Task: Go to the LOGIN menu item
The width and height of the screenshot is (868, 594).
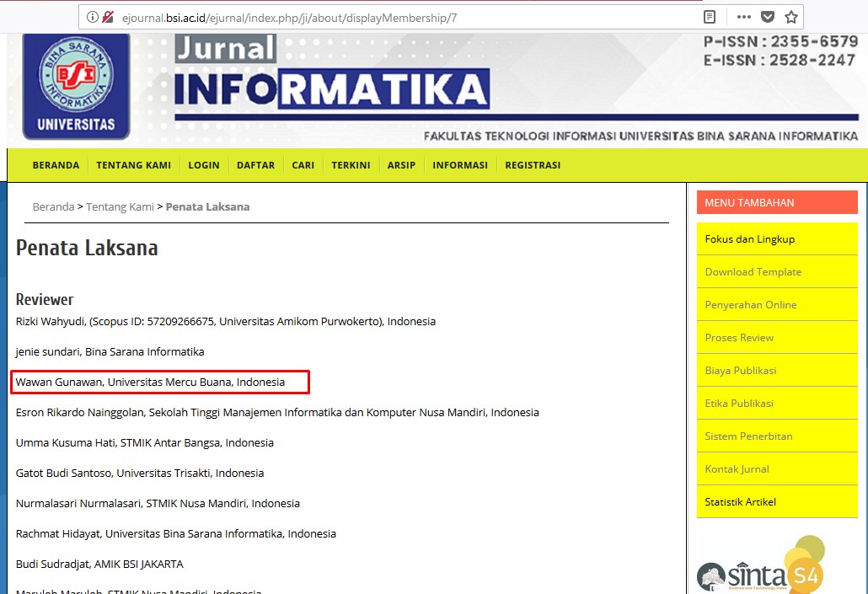Action: coord(204,165)
